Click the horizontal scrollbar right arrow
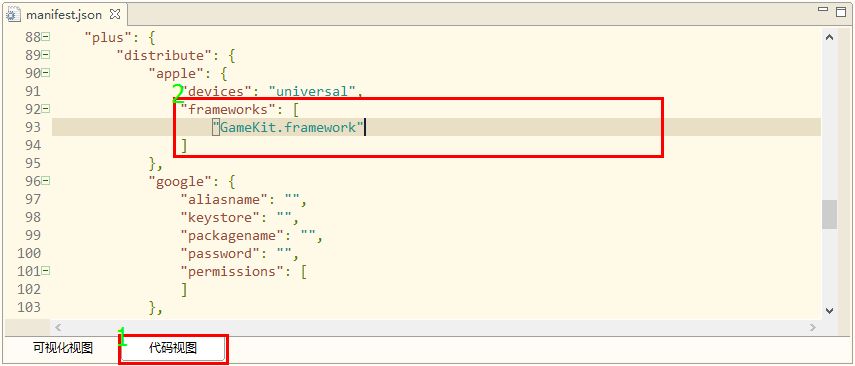855x366 pixels. click(x=812, y=328)
